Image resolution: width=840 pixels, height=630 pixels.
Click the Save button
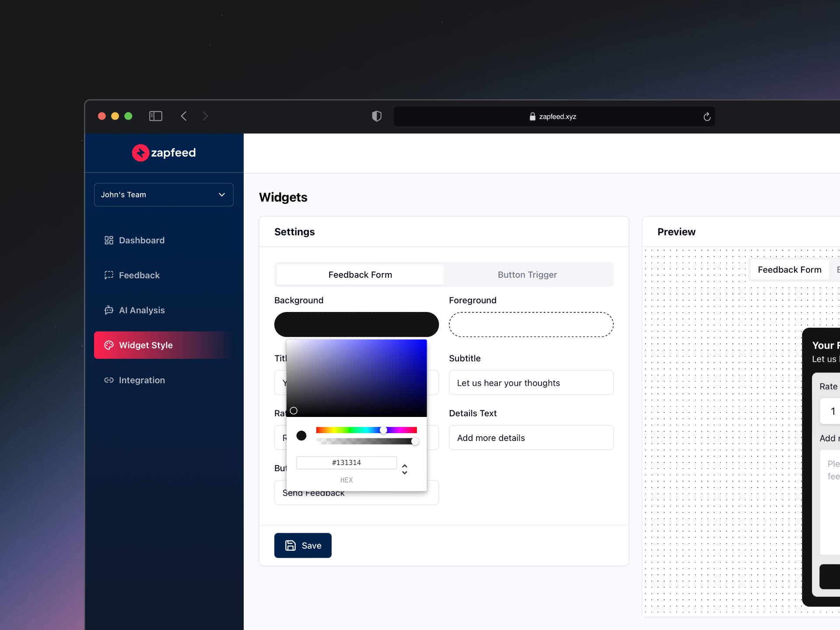303,545
